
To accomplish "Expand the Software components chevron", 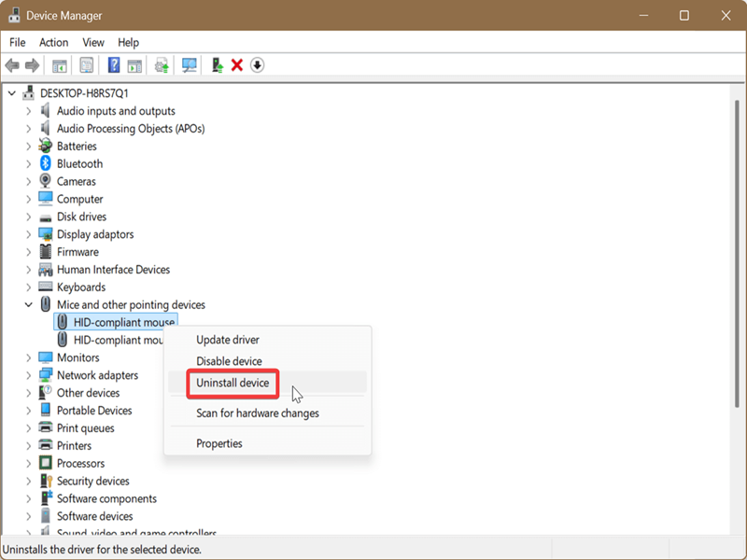I will tap(29, 498).
